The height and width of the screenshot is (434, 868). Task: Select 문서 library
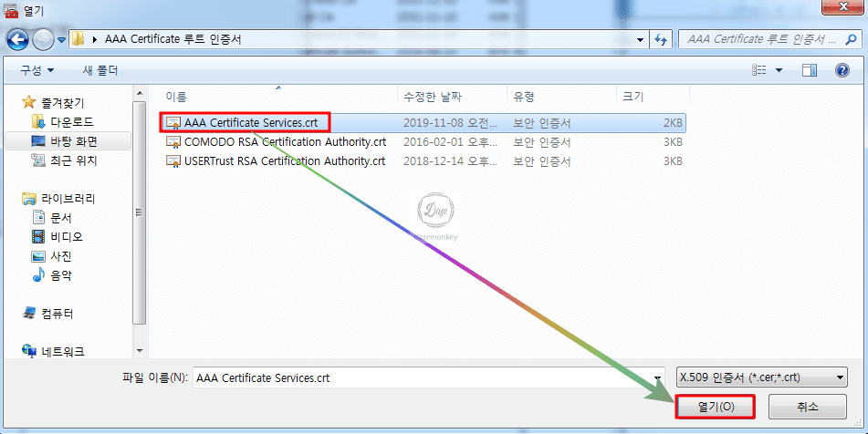tap(61, 219)
